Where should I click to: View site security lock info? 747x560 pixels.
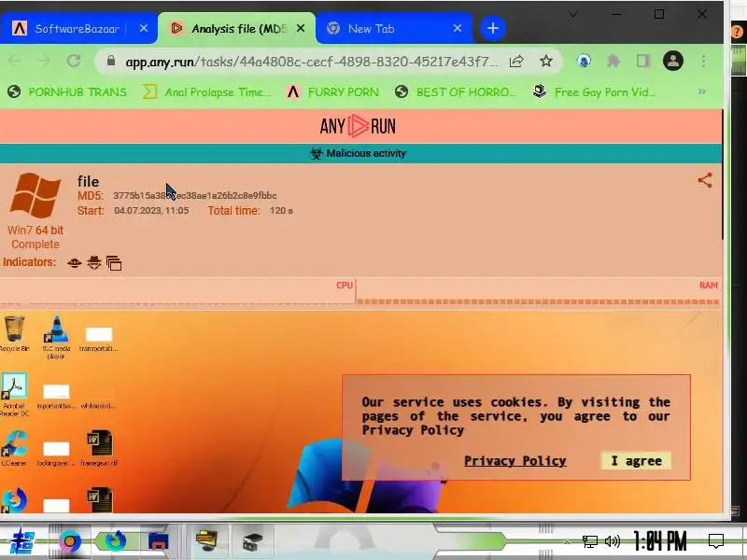pyautogui.click(x=111, y=61)
